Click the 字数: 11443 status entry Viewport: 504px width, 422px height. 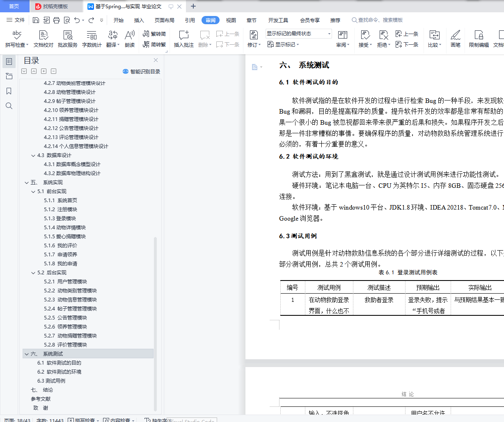(50, 420)
